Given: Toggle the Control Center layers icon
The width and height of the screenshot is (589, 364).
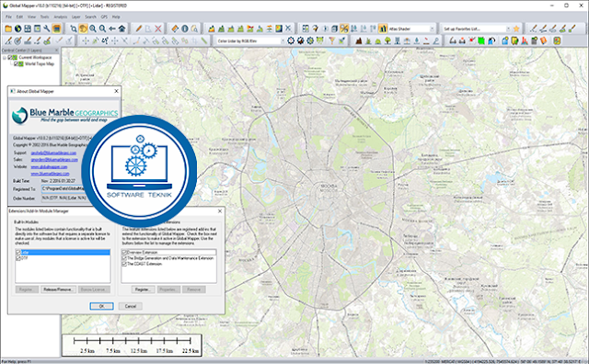Looking at the screenshot, I should [56, 28].
